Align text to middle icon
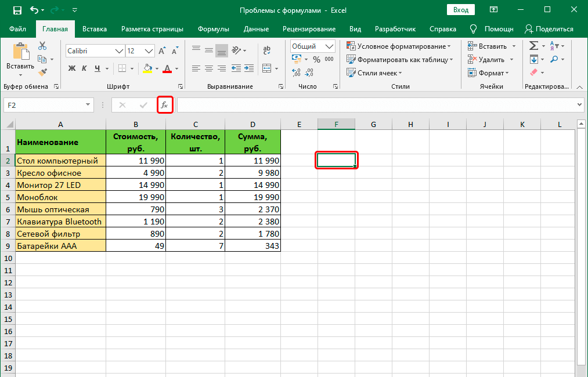The image size is (588, 377). 209,50
